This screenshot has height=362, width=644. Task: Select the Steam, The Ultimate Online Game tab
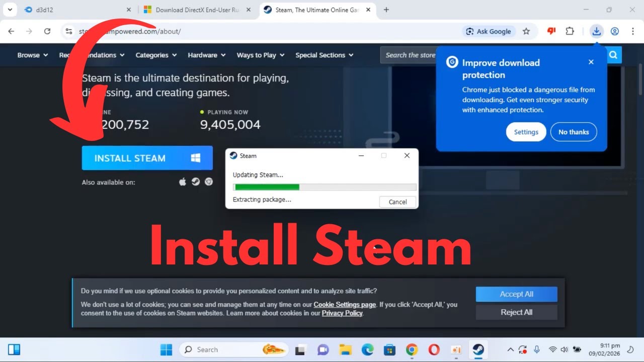tap(317, 10)
